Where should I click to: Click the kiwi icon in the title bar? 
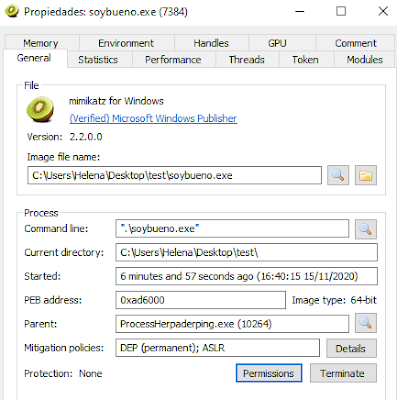coord(11,12)
